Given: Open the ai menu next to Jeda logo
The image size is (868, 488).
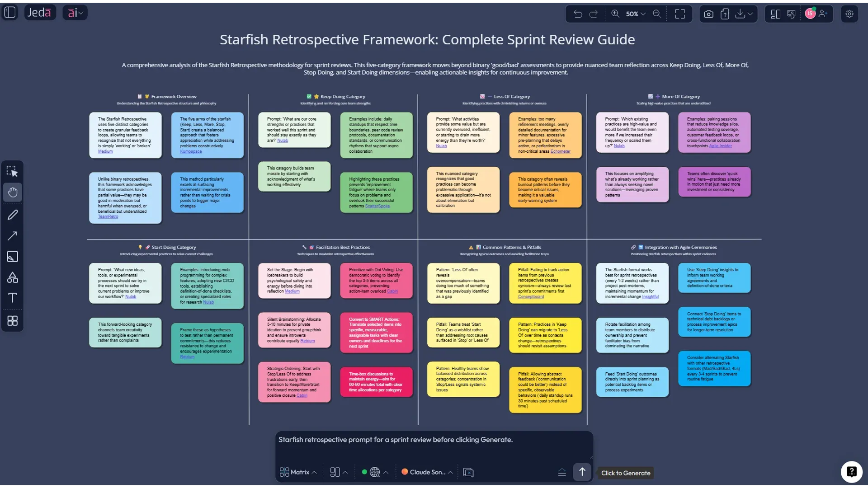Looking at the screenshot, I should click(x=75, y=12).
